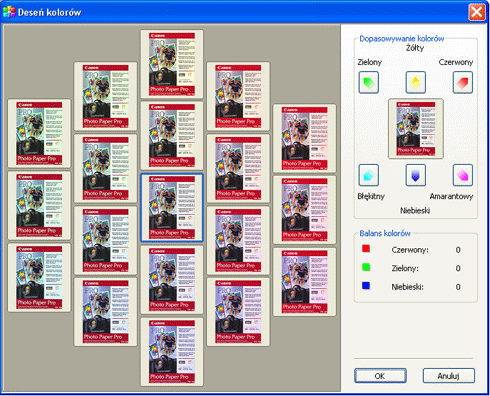Click the Deseń kolorów title bar icon

click(9, 12)
